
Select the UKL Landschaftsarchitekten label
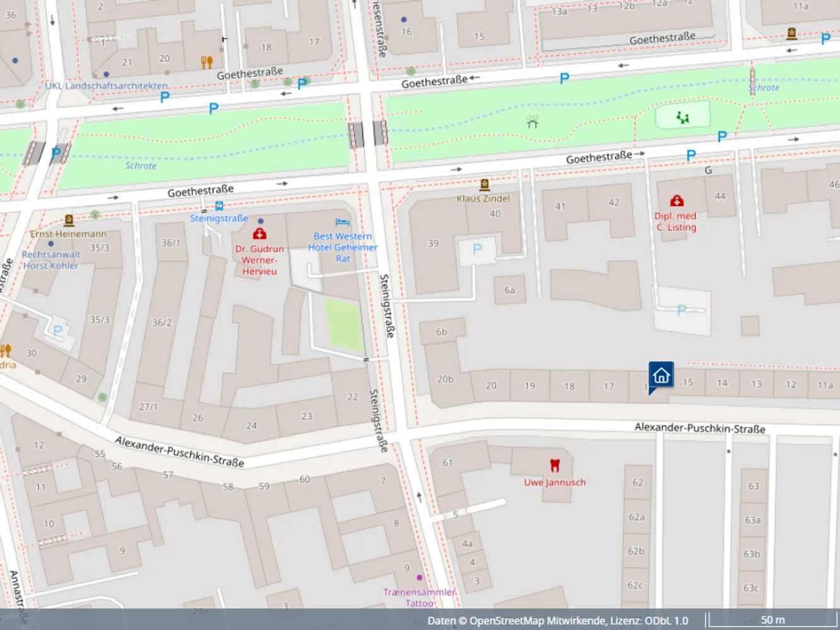(x=106, y=86)
